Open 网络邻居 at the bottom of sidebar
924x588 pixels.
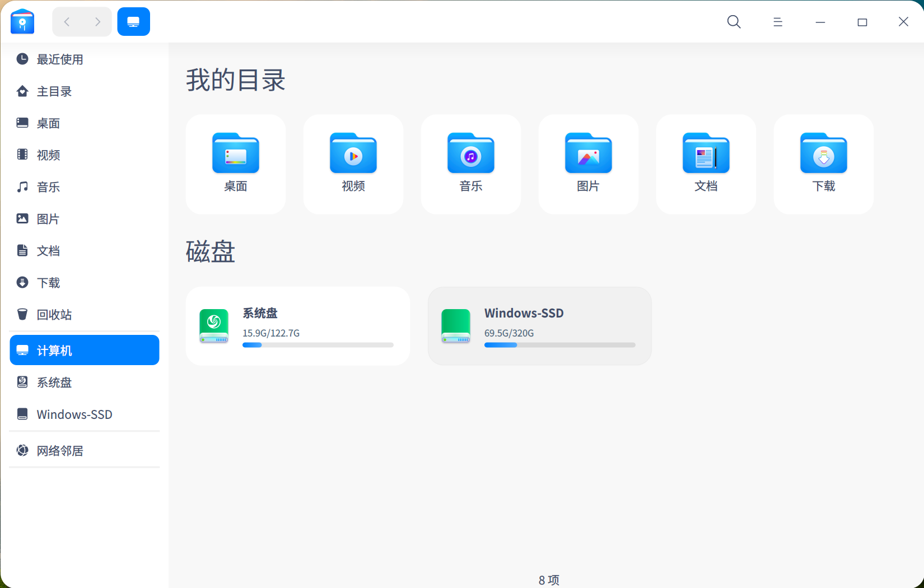60,450
